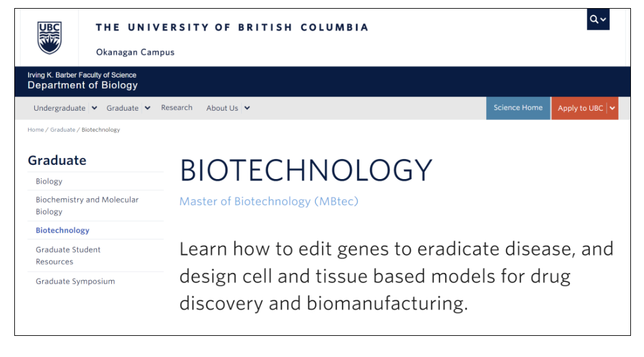Open the About Us nav item
The image size is (644, 357).
pyautogui.click(x=222, y=108)
